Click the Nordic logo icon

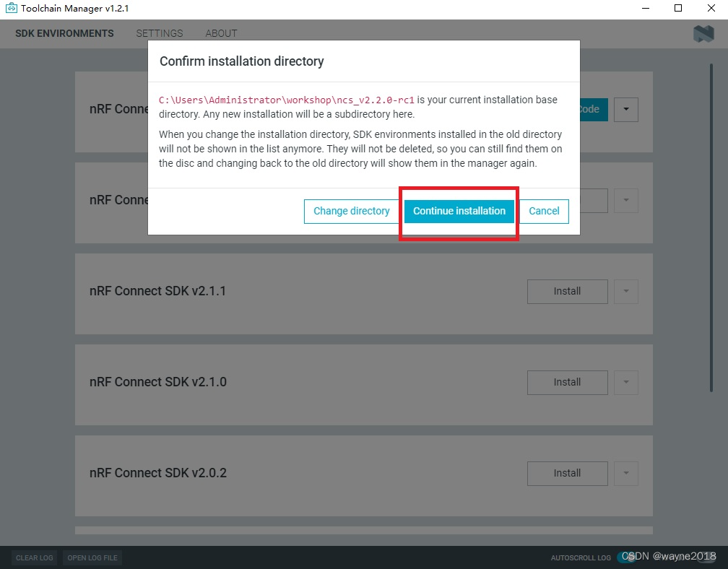click(x=703, y=34)
